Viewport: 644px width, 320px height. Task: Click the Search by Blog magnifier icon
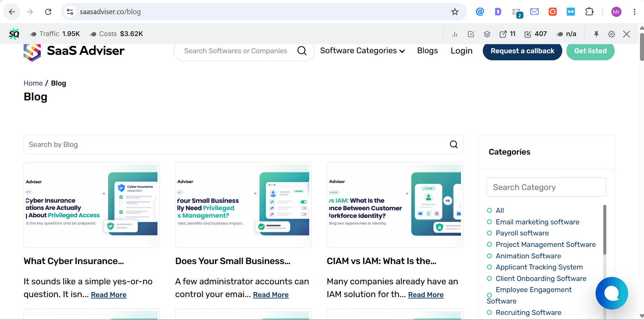(454, 145)
